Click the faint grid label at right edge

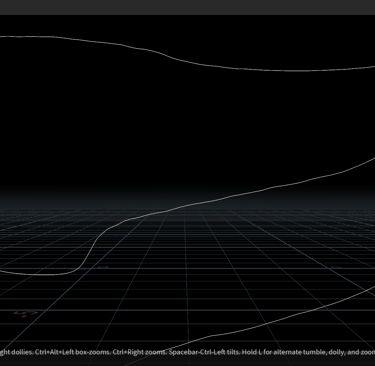point(336,267)
